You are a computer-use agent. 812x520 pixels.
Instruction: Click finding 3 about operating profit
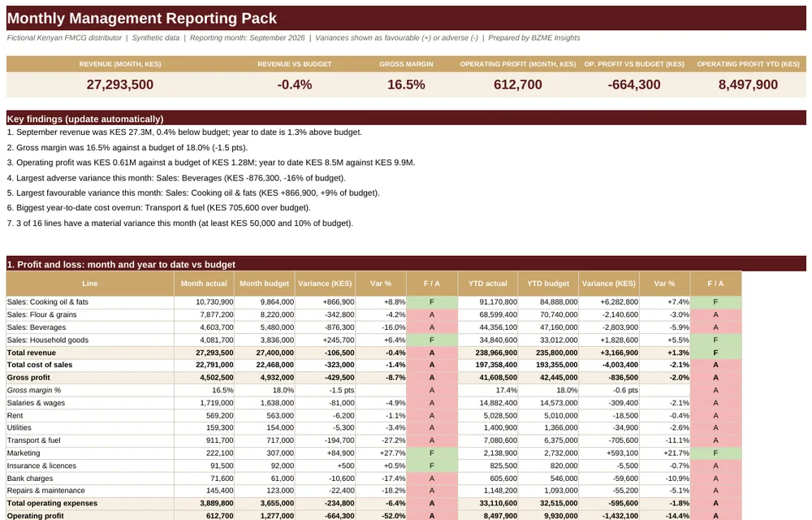click(x=211, y=162)
